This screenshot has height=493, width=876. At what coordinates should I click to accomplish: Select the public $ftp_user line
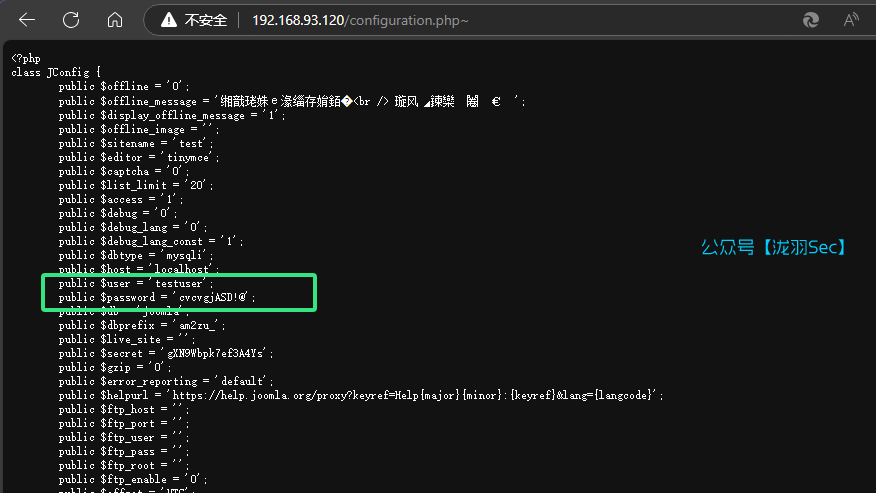pos(124,437)
